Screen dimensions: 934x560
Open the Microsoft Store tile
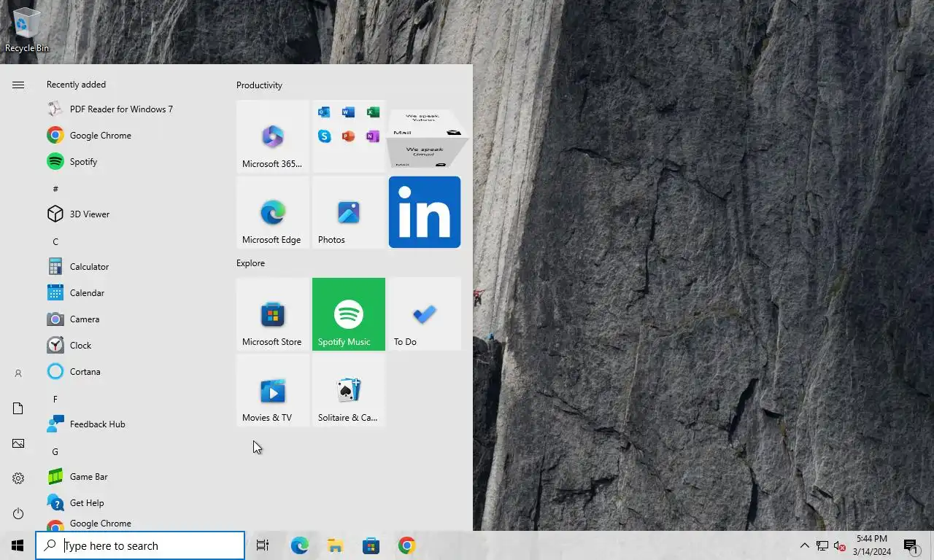(273, 314)
